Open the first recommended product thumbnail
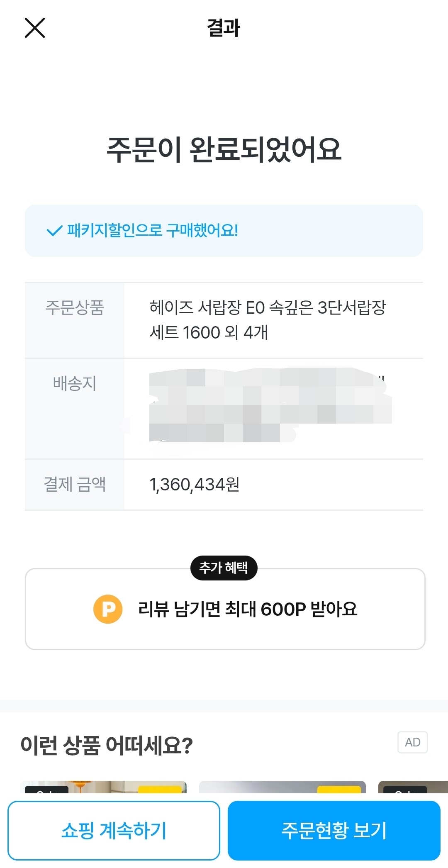448x868 pixels. coord(103,787)
